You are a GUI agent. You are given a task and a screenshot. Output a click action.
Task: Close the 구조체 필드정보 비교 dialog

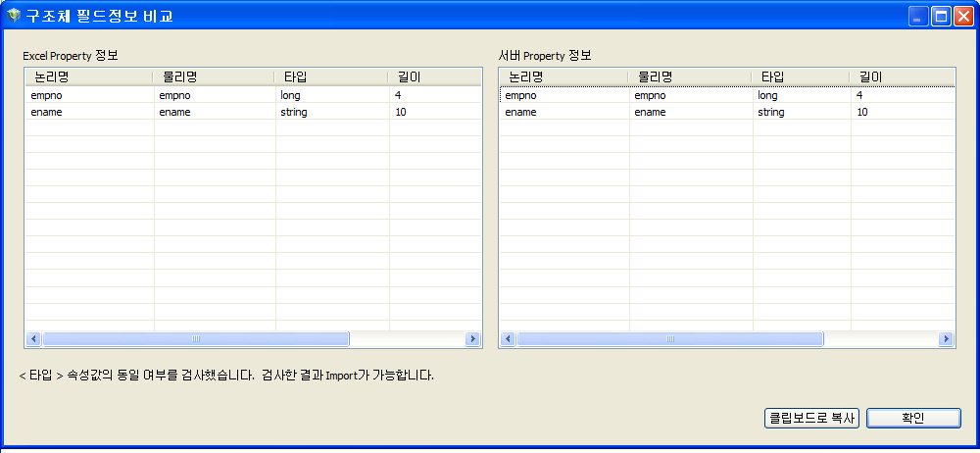962,17
